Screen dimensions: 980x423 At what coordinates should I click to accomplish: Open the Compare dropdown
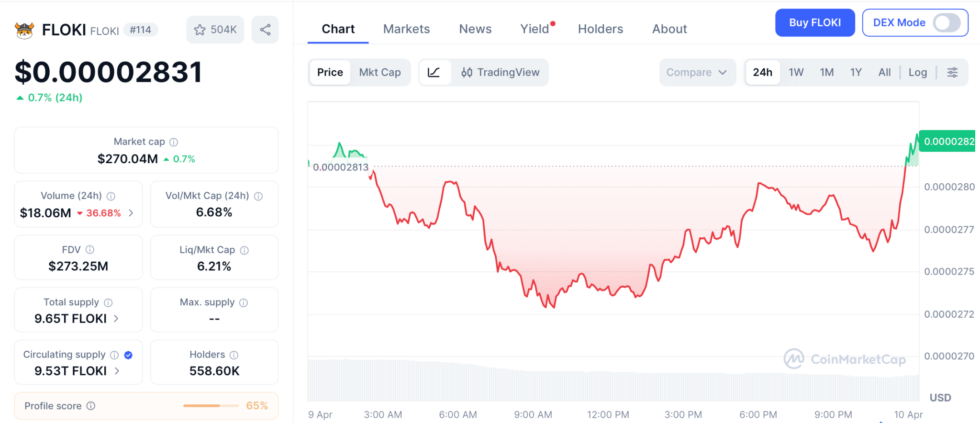point(697,72)
